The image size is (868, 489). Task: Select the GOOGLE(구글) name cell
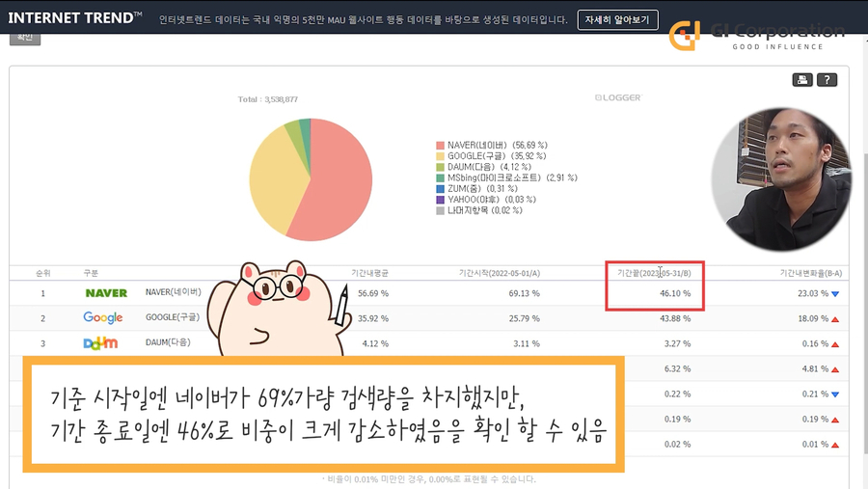click(173, 317)
